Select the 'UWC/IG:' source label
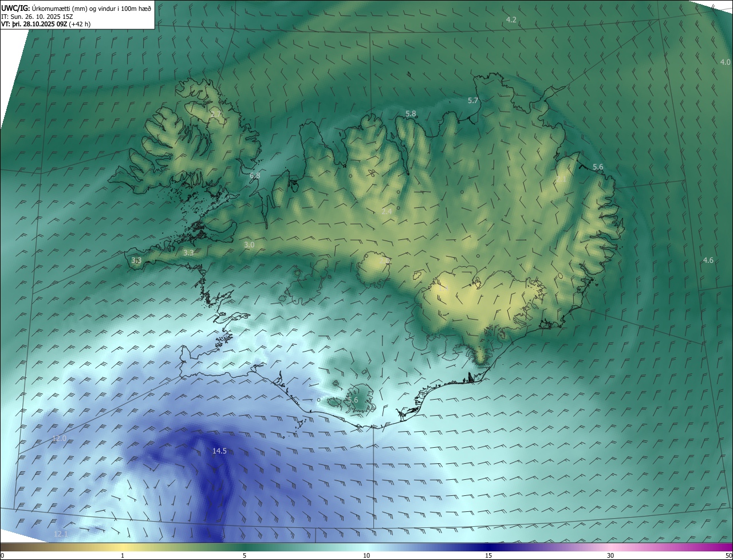733x560 pixels. point(16,8)
